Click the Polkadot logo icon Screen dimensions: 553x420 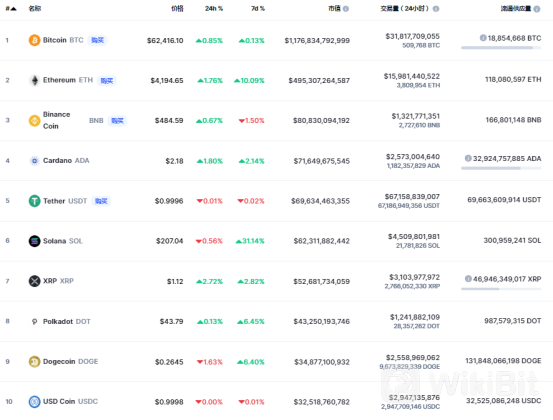pyautogui.click(x=34, y=321)
